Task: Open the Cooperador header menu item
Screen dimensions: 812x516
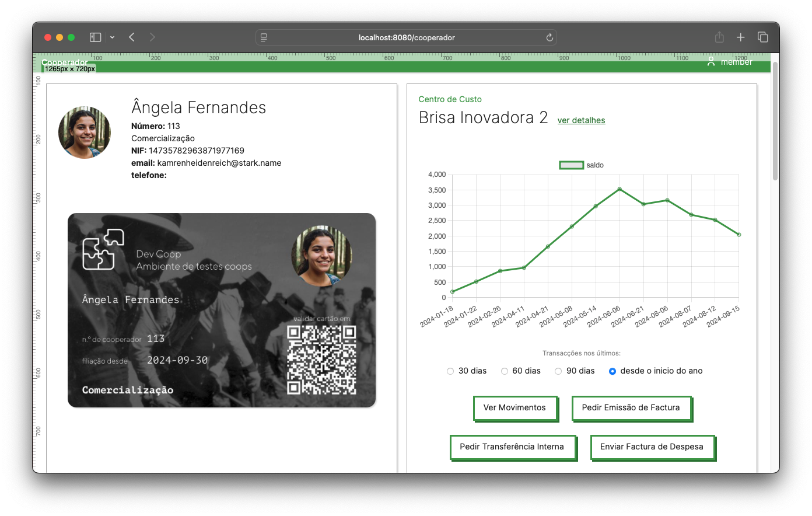Action: (x=65, y=62)
